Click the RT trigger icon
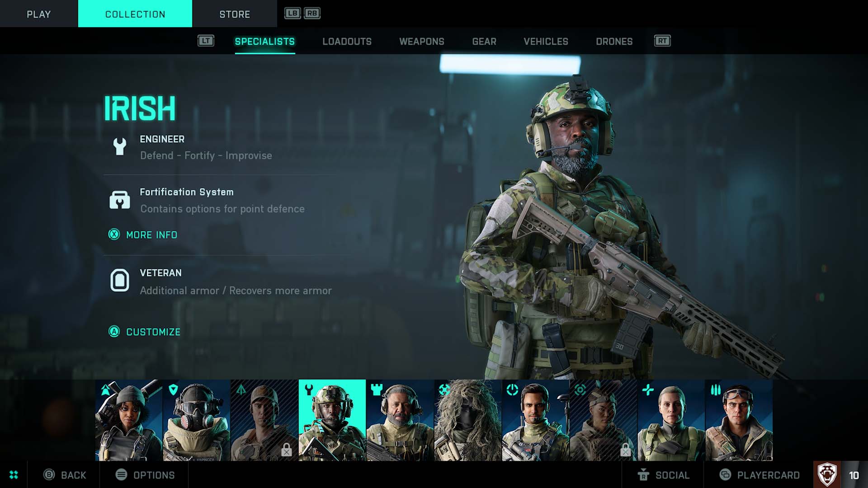 [x=662, y=41]
